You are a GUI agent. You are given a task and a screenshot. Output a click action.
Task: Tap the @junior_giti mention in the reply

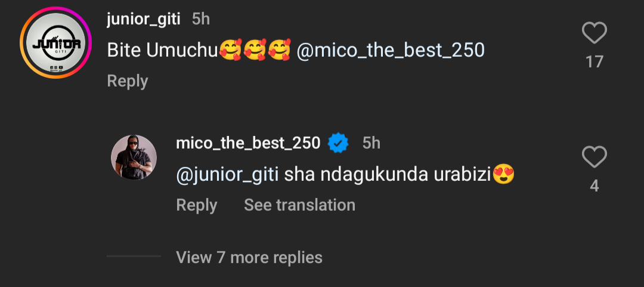pyautogui.click(x=228, y=175)
